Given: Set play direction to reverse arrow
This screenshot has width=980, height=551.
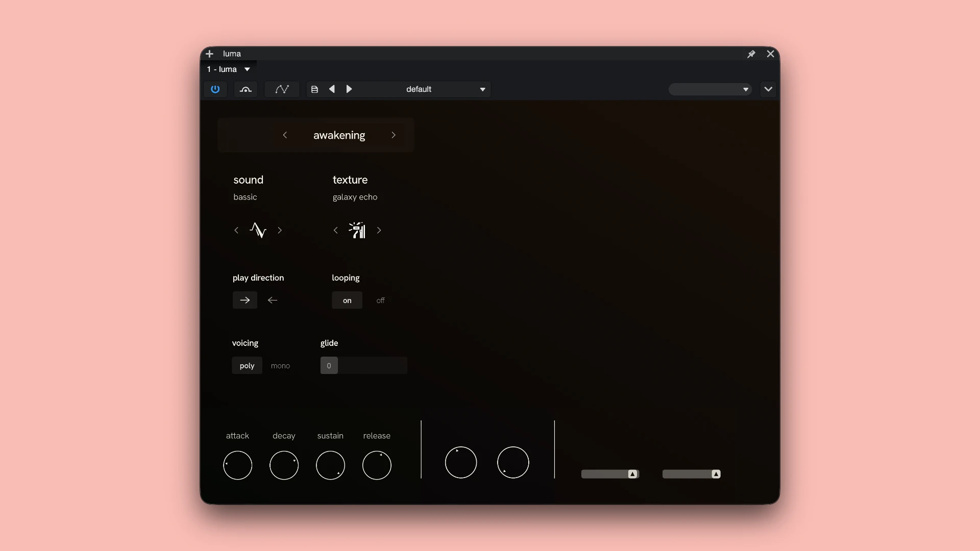Looking at the screenshot, I should tap(273, 300).
